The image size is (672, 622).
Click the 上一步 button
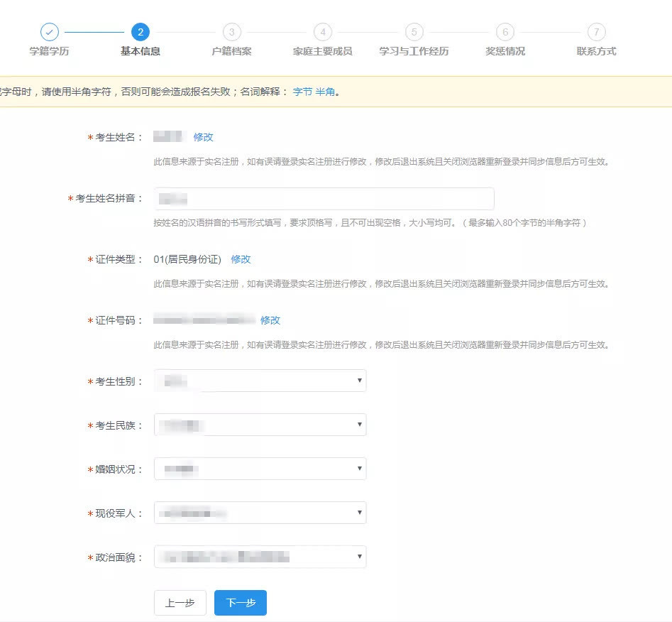[x=180, y=603]
